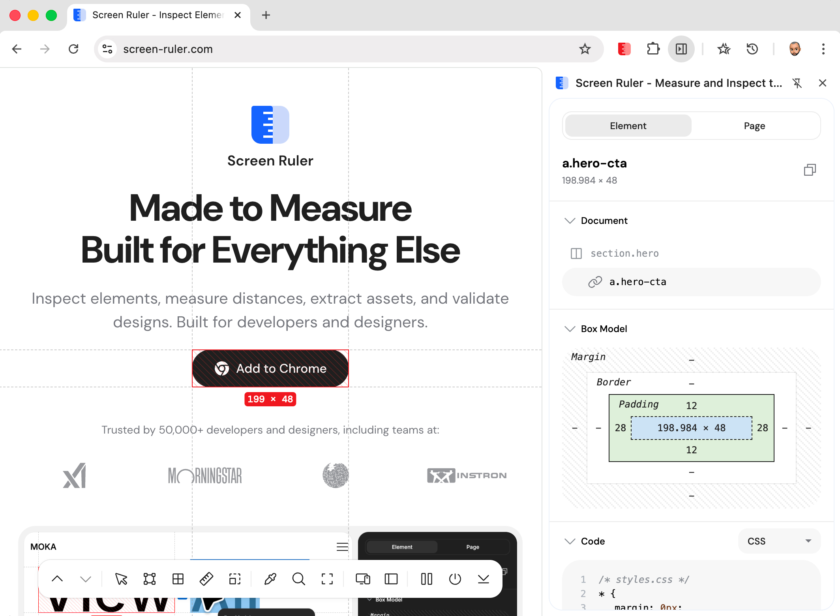Click the Made to Measure headline
This screenshot has height=616, width=840.
(270, 208)
